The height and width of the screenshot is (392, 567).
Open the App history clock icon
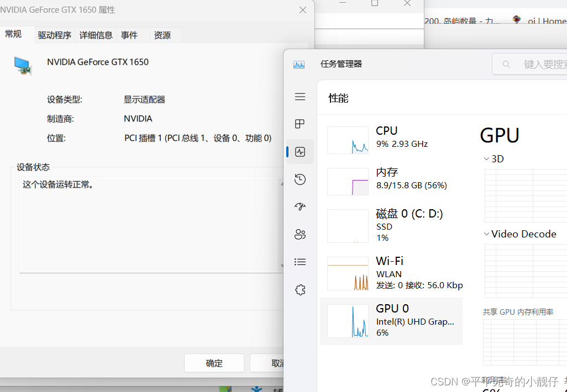(x=300, y=179)
